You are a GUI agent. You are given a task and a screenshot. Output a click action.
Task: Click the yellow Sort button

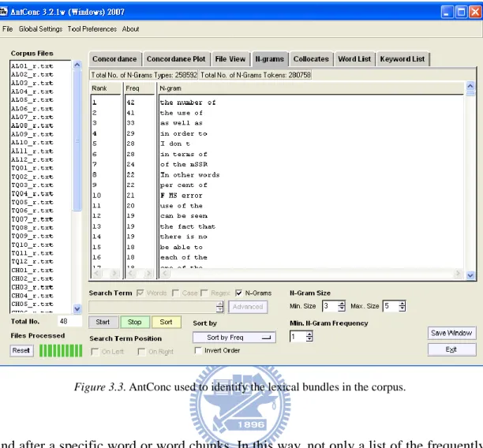pos(166,322)
